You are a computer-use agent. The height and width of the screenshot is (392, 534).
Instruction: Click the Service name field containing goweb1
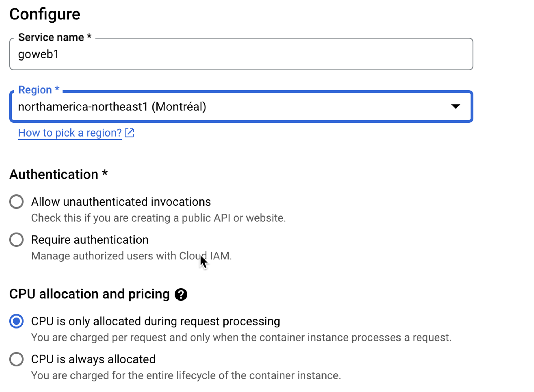pos(240,54)
